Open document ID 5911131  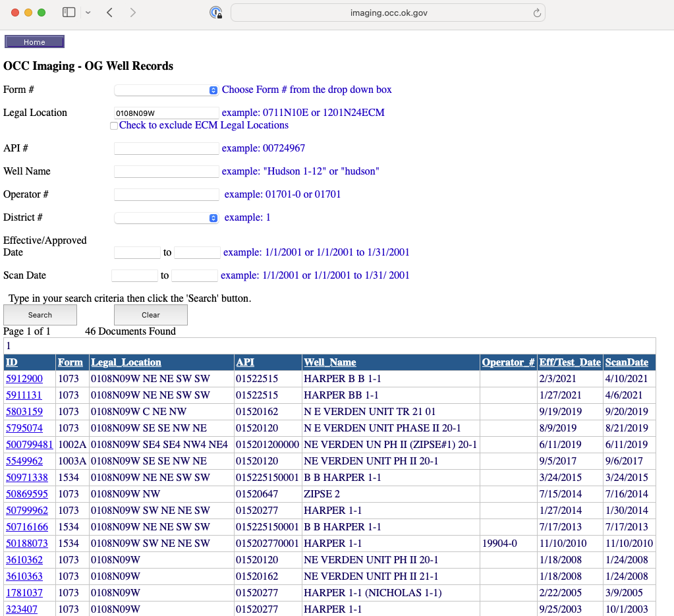coord(24,395)
